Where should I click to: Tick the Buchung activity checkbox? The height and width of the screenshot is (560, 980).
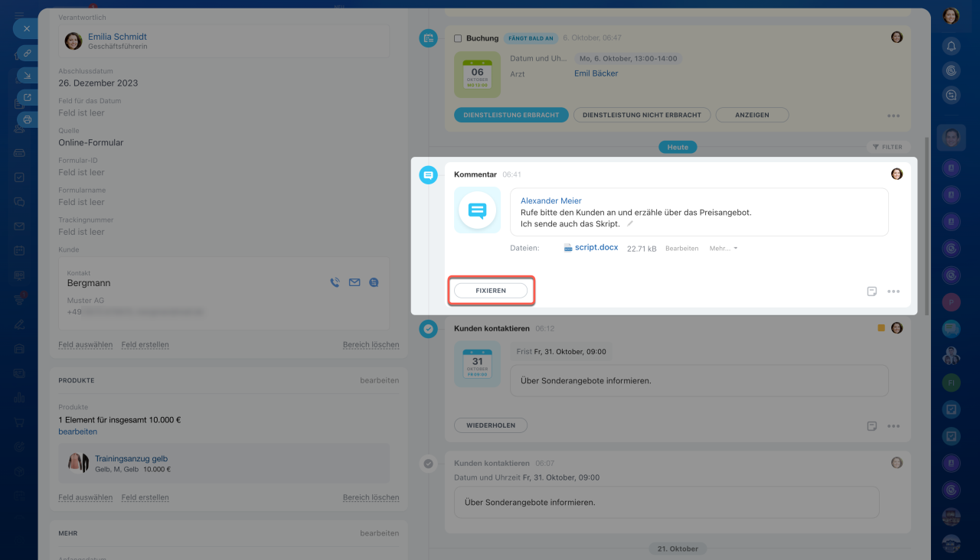pos(458,38)
